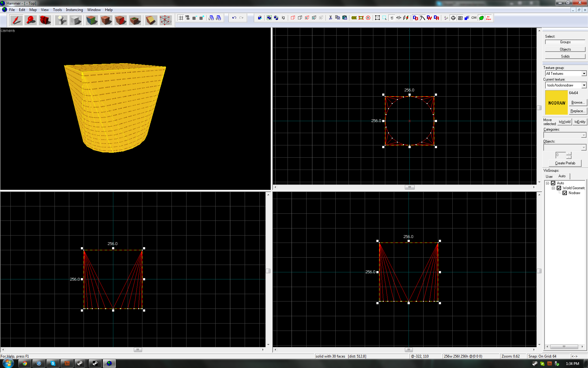Viewport: 588px width, 368px height.
Task: Enable the Vertex manipulation tool
Action: 165,20
